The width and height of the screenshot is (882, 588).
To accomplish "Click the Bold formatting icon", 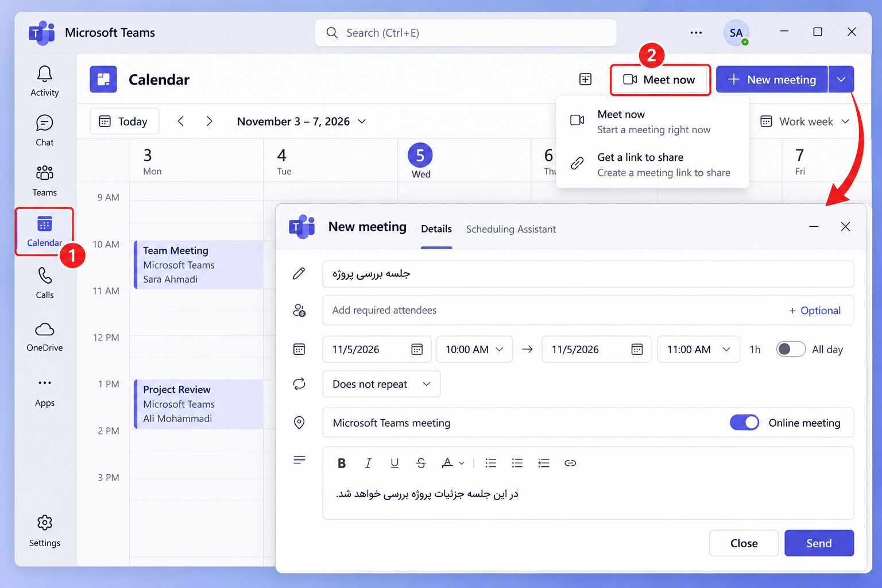I will pyautogui.click(x=342, y=463).
